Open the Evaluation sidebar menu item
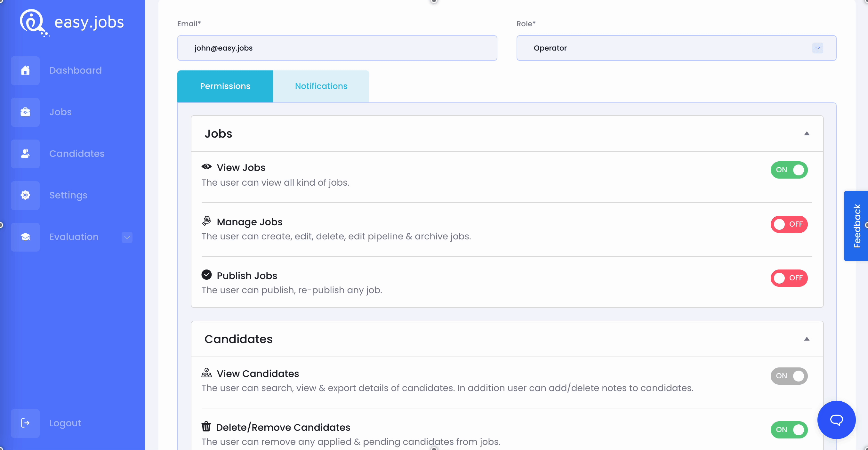Screen dimensions: 868x450 [74, 237]
